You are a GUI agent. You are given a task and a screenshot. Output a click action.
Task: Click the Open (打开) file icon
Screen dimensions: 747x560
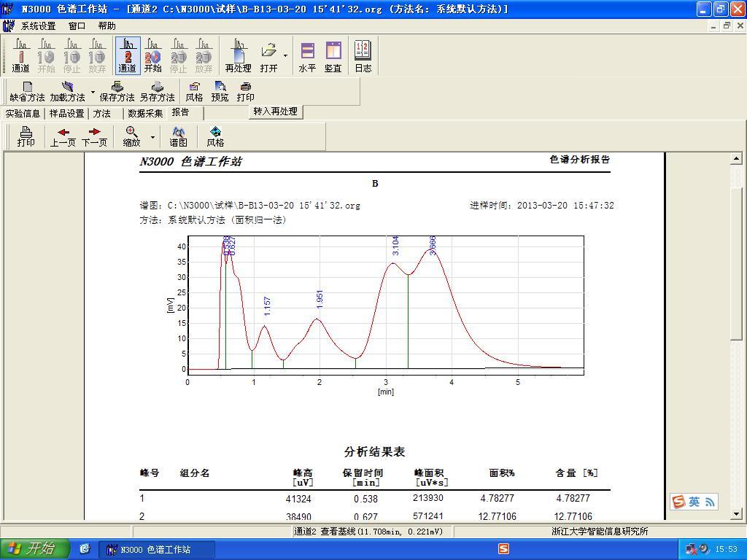click(268, 55)
